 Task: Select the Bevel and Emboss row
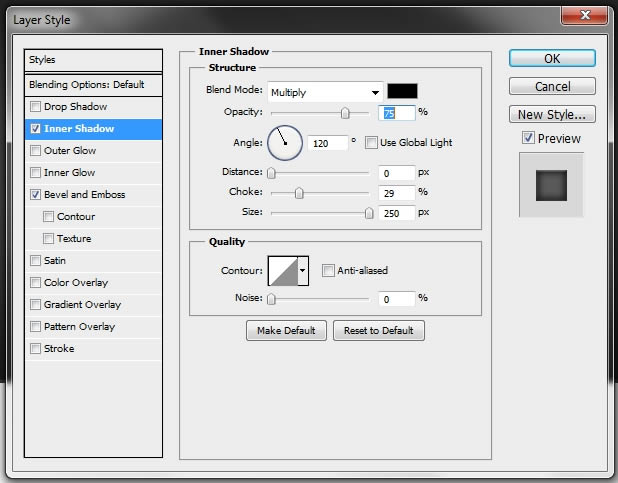tap(93, 194)
